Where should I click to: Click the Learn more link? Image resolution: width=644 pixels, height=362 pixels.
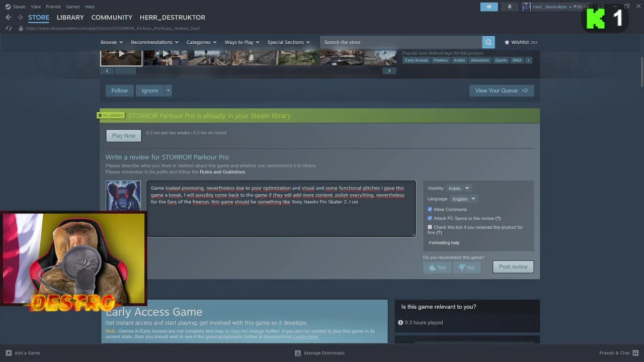(x=306, y=337)
